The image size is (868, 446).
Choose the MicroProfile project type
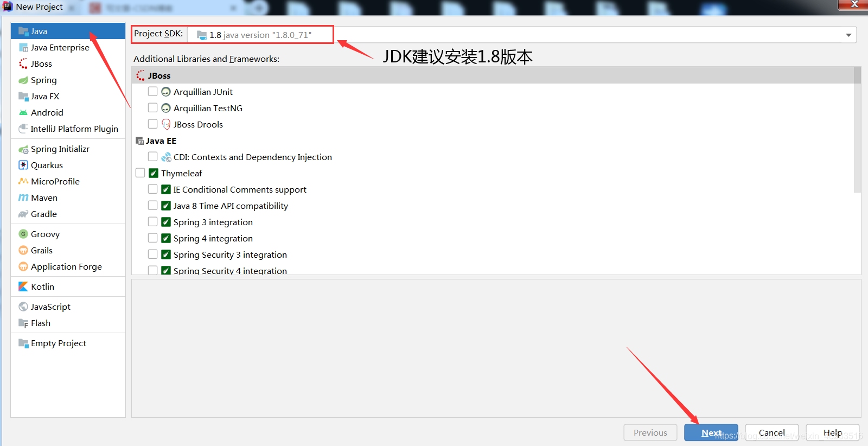68,181
